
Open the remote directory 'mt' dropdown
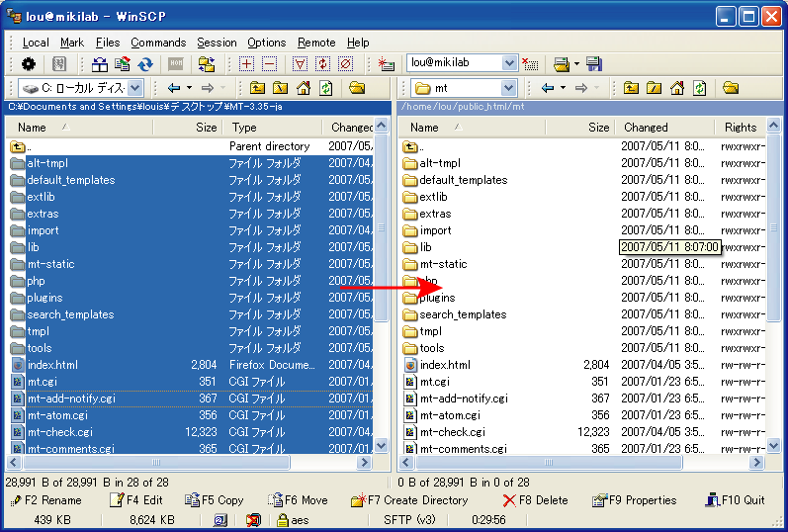point(508,88)
